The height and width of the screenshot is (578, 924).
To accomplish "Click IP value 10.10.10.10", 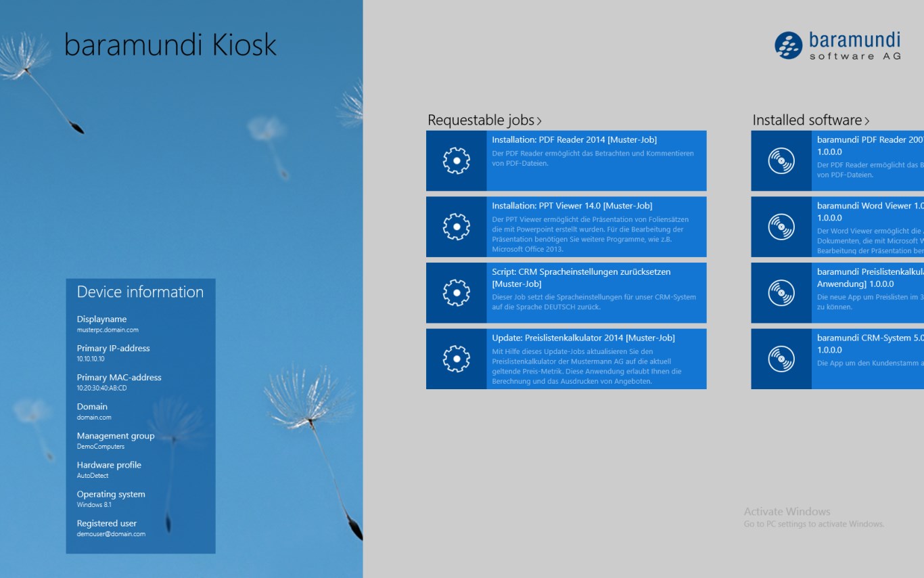I will (91, 359).
